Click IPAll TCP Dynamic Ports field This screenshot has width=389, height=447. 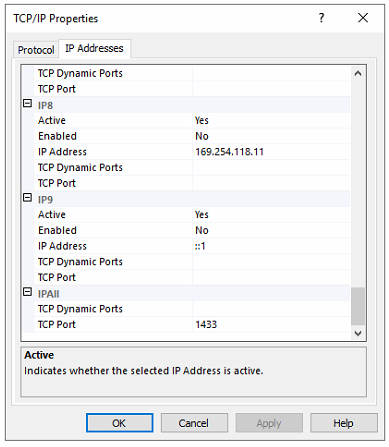click(x=271, y=309)
